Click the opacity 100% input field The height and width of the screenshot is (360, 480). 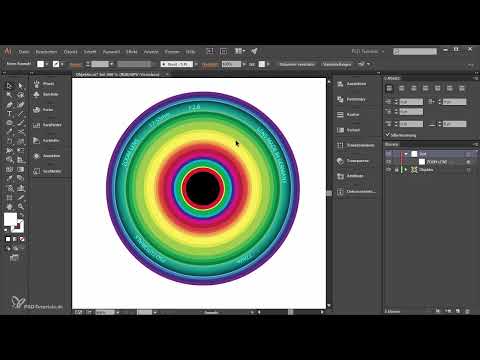point(231,64)
